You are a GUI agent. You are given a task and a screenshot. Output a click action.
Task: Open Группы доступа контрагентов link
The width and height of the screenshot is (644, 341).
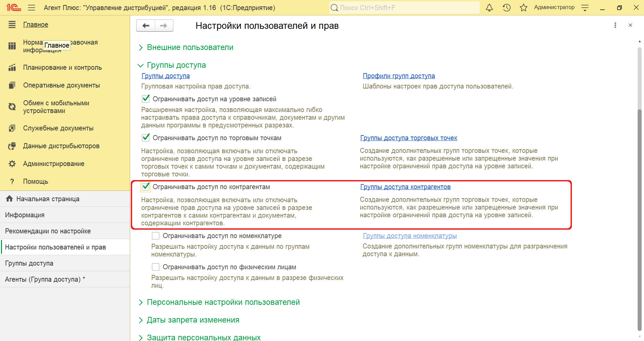coord(406,187)
